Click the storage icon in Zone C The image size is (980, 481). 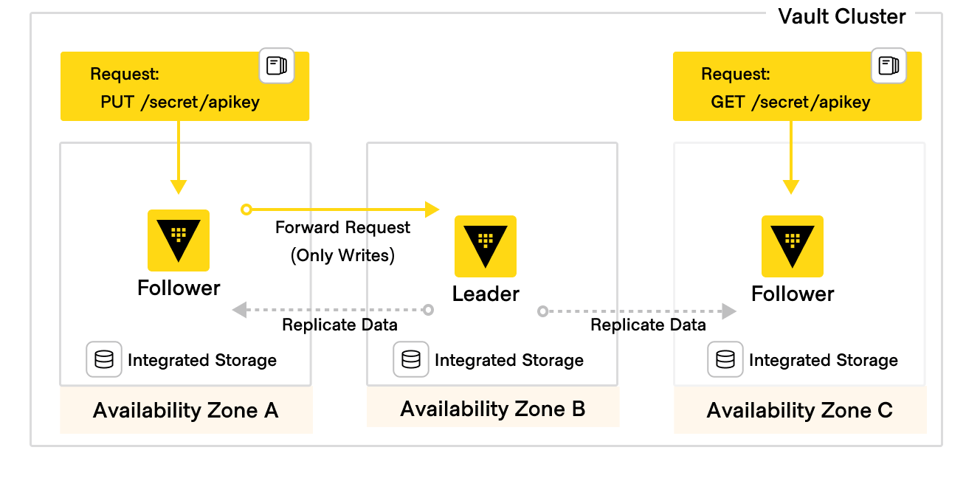coord(725,360)
